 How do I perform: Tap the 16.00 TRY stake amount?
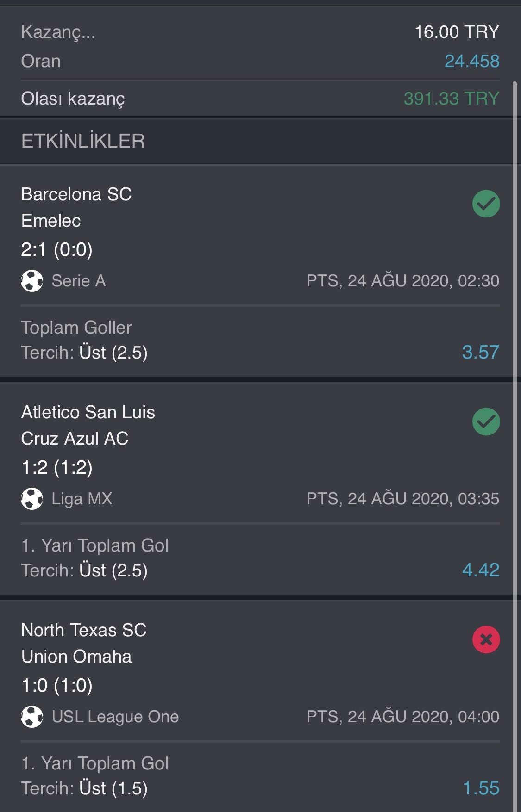pos(457,32)
